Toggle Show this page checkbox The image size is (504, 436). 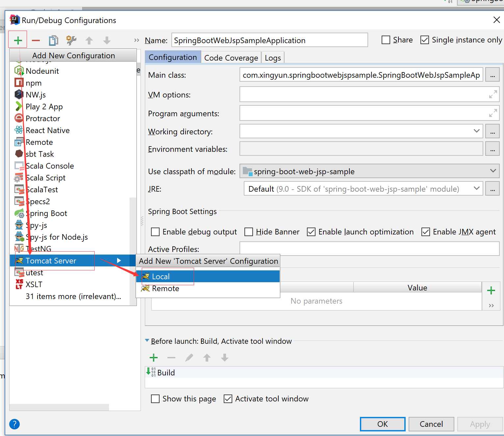coord(155,399)
